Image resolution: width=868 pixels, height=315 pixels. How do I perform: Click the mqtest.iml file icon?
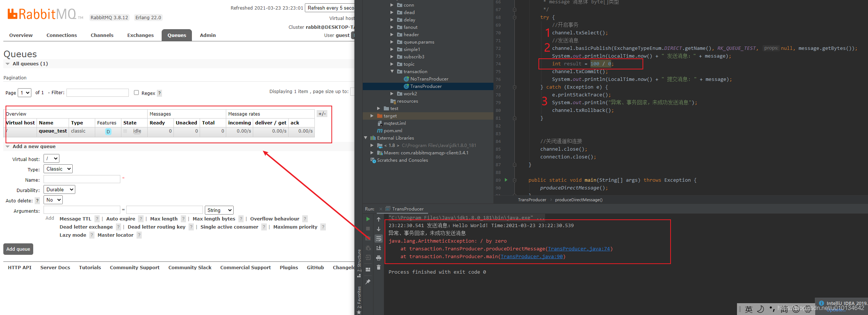(x=380, y=123)
